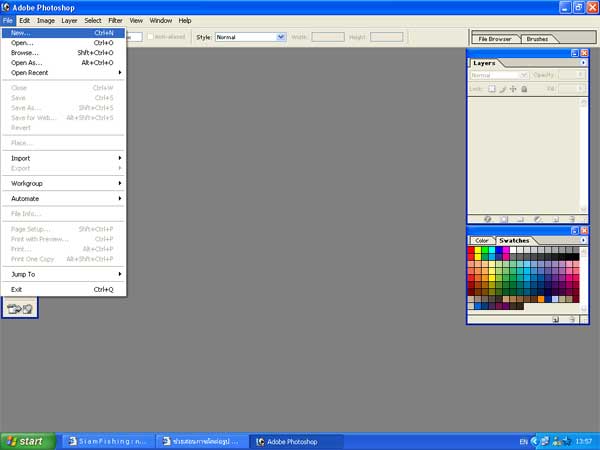Pick the magenta swatch in the top row
The height and width of the screenshot is (450, 600).
(x=506, y=250)
